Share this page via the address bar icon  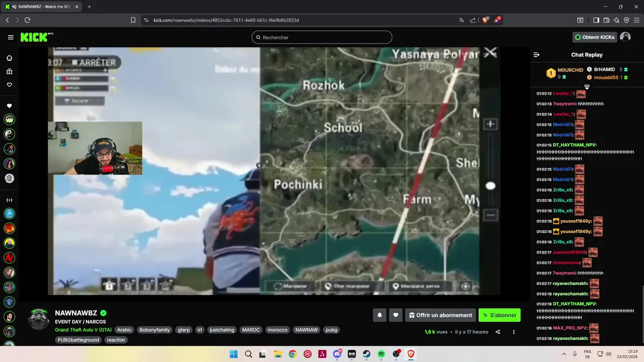(x=473, y=20)
